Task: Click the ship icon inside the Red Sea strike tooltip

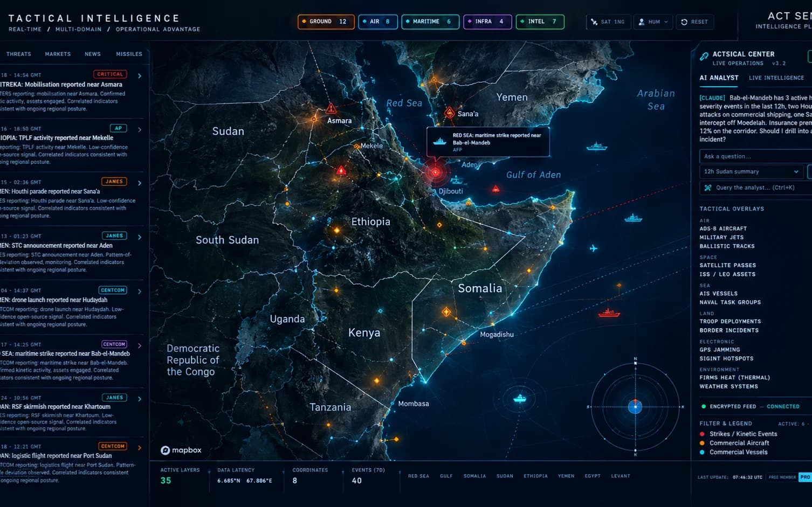Action: [440, 142]
